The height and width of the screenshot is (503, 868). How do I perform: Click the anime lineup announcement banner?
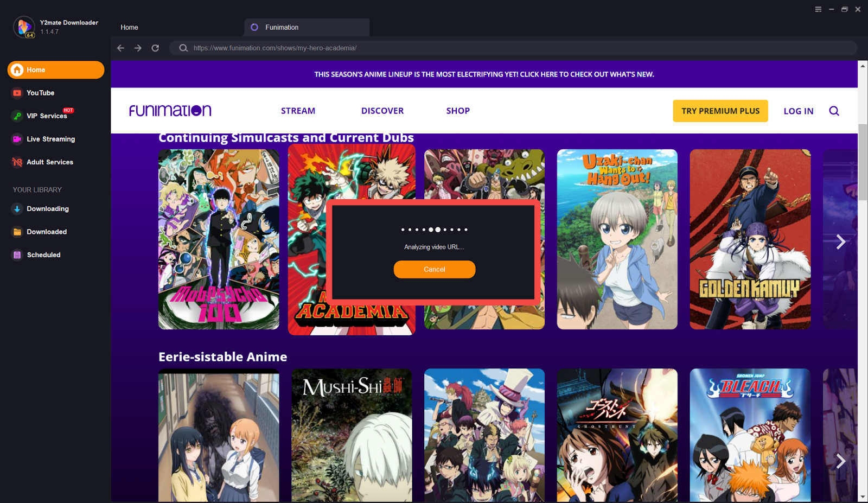(x=484, y=74)
